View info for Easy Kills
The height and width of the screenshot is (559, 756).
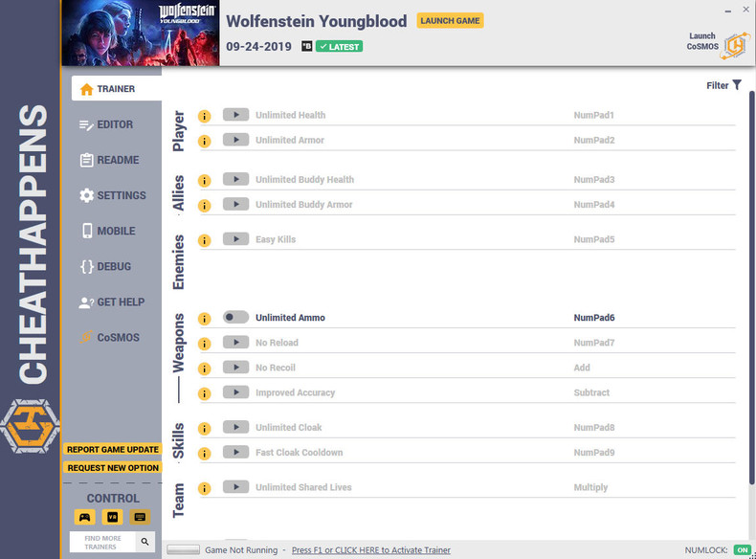click(205, 240)
